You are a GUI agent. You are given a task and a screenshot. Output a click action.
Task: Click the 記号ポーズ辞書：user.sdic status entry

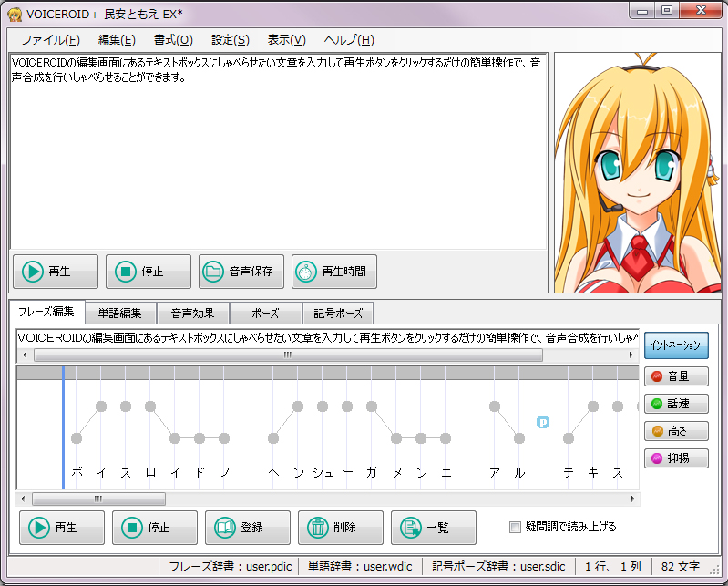(498, 567)
